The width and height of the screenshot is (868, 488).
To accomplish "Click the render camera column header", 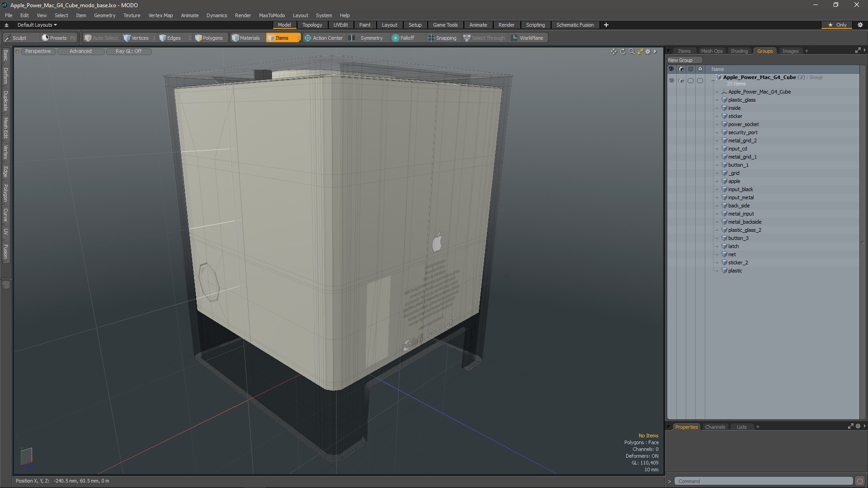I will (681, 69).
